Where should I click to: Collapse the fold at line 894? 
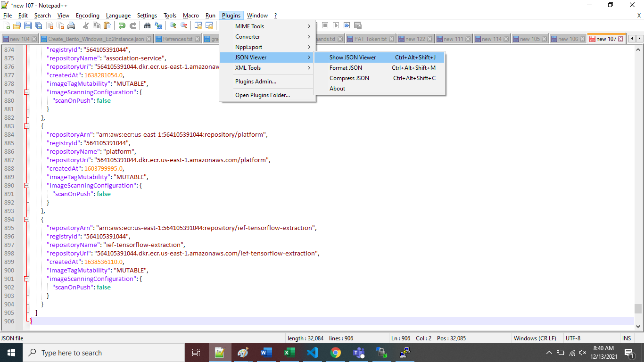tap(26, 220)
